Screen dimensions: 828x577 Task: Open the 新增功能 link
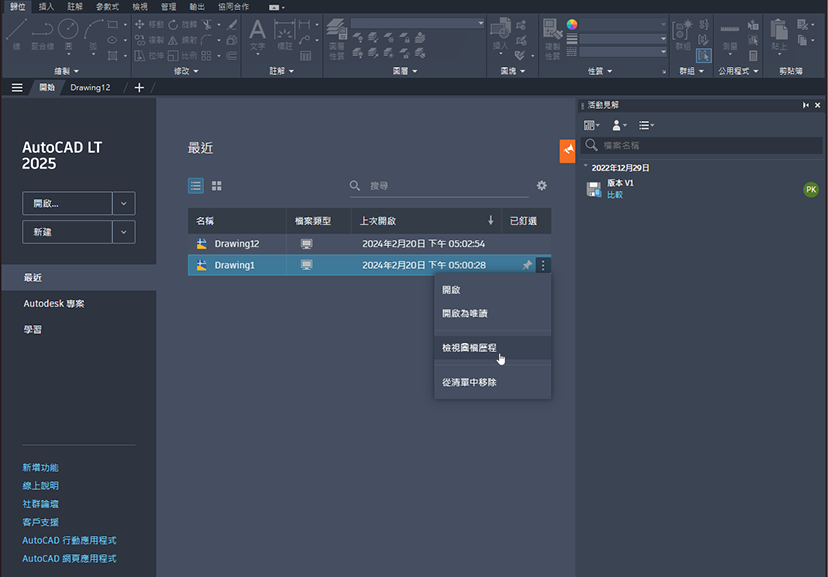coord(40,468)
